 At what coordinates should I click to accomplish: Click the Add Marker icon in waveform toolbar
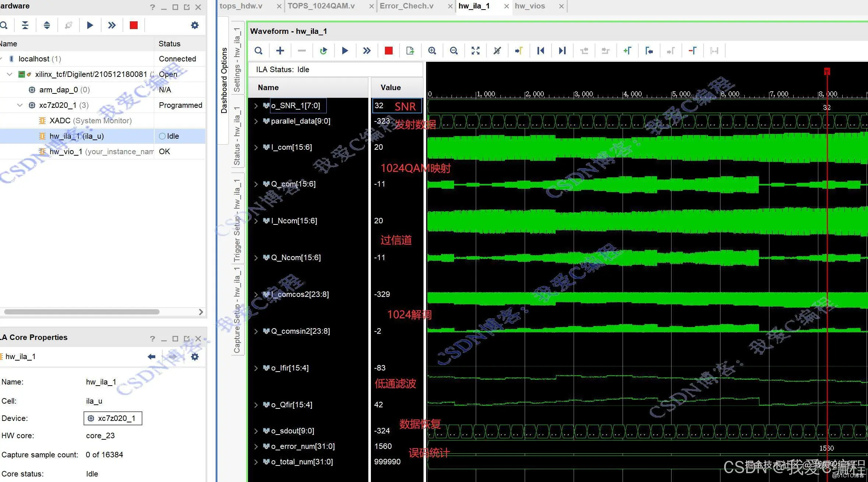tap(627, 51)
